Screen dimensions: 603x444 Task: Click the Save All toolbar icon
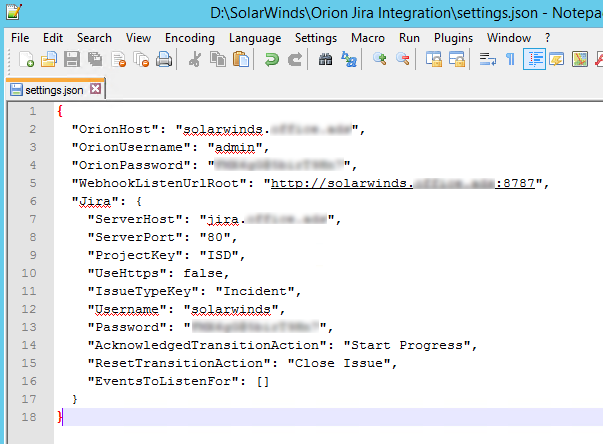(95, 60)
